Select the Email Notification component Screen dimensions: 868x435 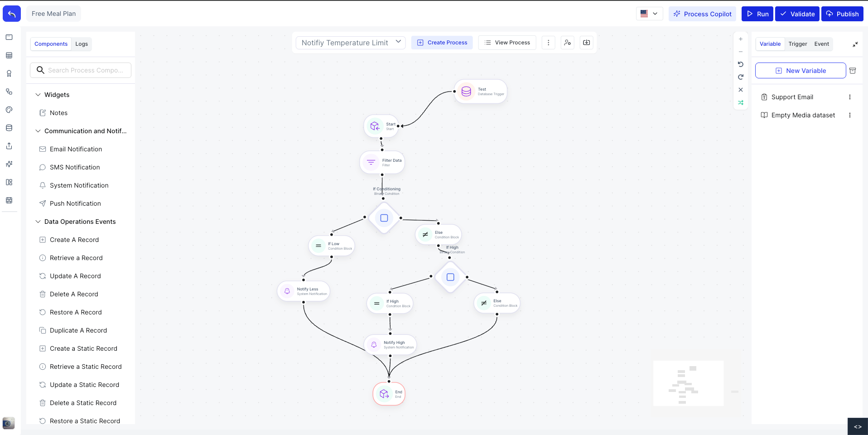[x=76, y=149]
